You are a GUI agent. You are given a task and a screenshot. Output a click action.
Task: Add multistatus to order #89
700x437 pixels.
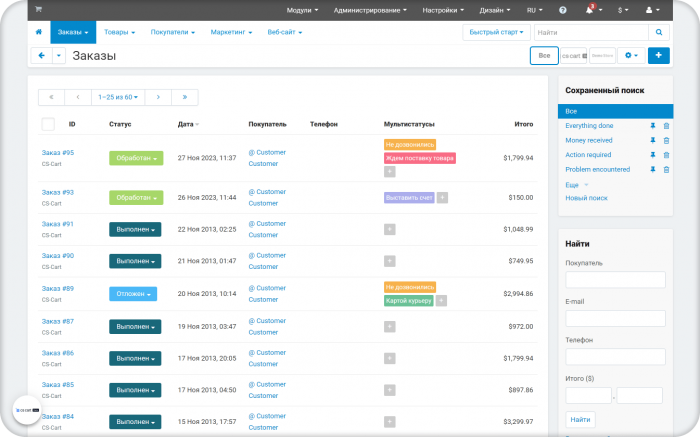[x=441, y=300]
